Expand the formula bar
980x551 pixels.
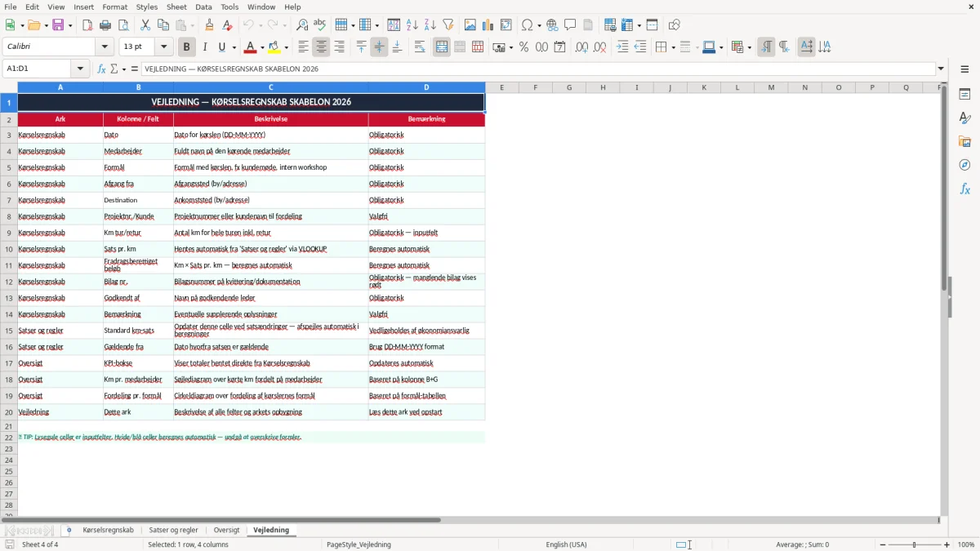coord(941,69)
